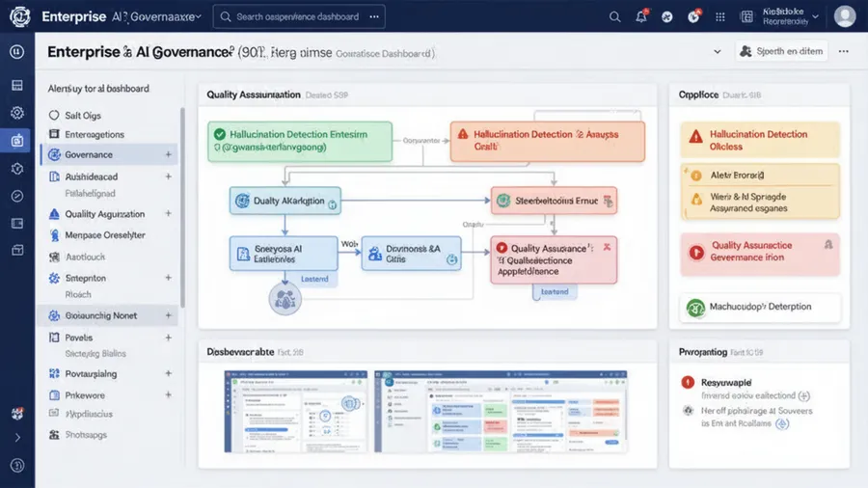This screenshot has height=488, width=868.
Task: Click the Snctepkig Bialics sub-item text
Action: pos(95,354)
